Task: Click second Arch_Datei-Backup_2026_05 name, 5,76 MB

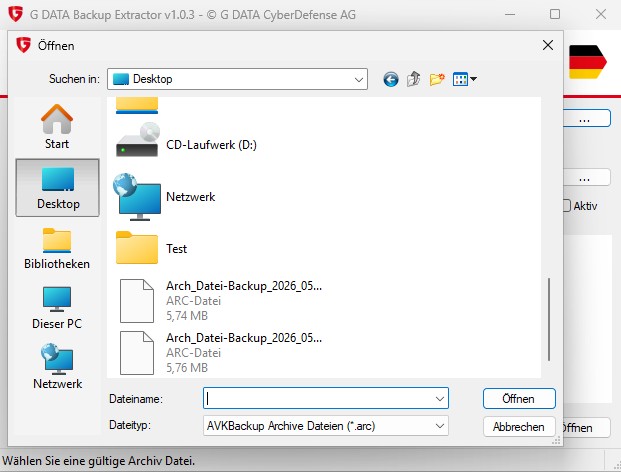Action: click(x=244, y=338)
